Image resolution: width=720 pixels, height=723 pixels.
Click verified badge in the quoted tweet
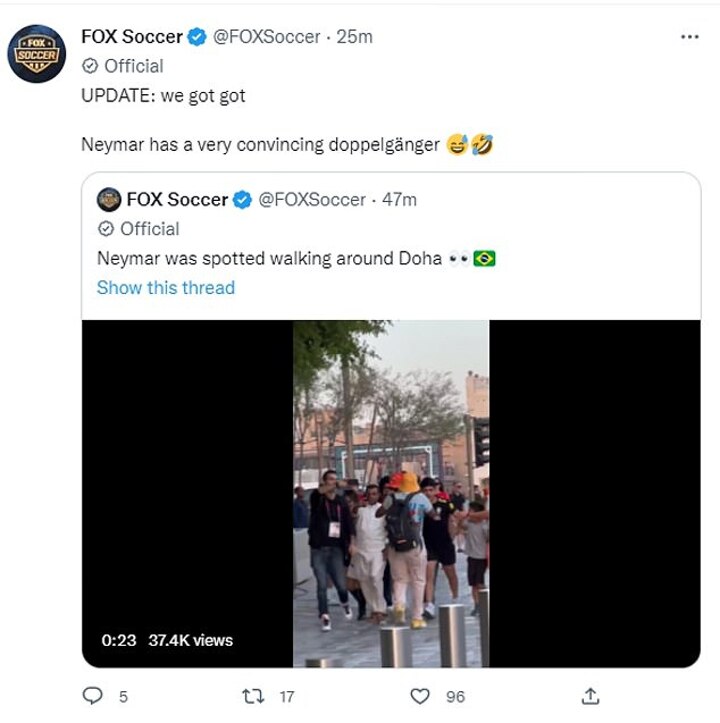(x=242, y=200)
